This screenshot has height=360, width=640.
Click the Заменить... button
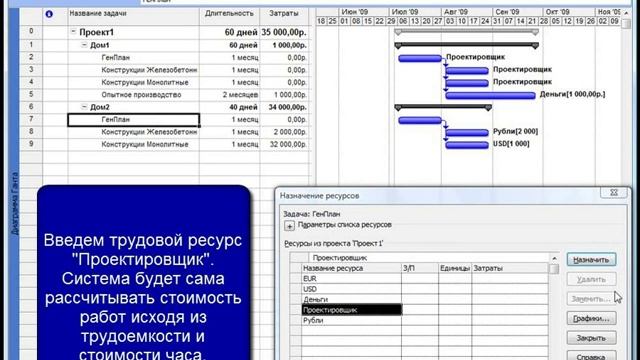tap(591, 299)
